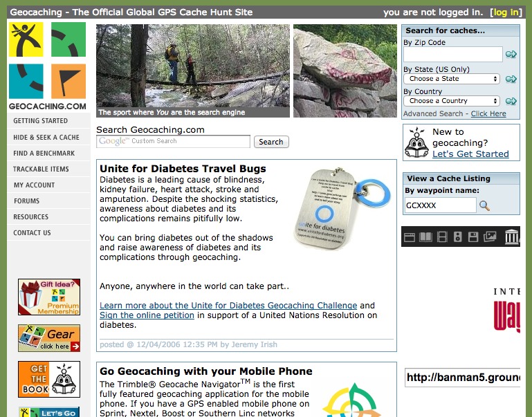532x417 pixels.
Task: Open the Internet Archive images icon
Action: point(490,237)
